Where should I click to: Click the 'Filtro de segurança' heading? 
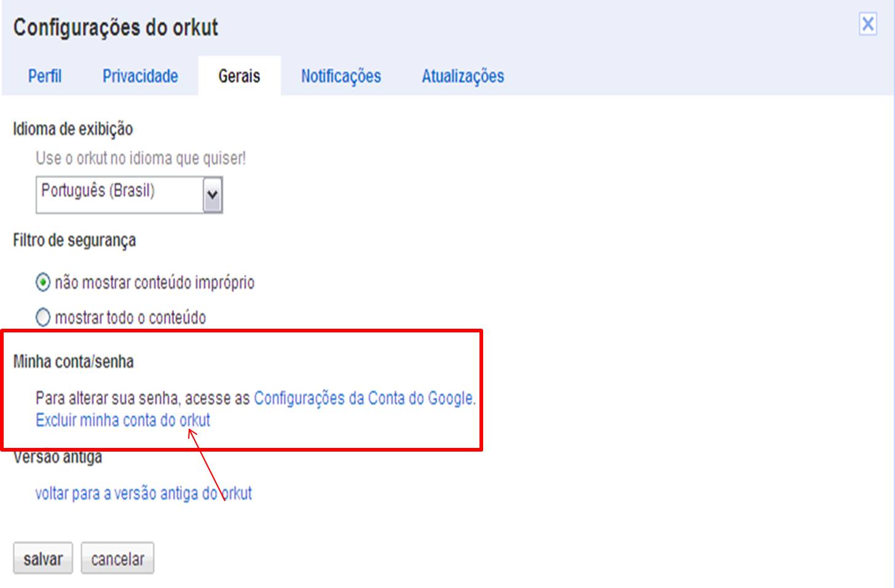coord(74,240)
